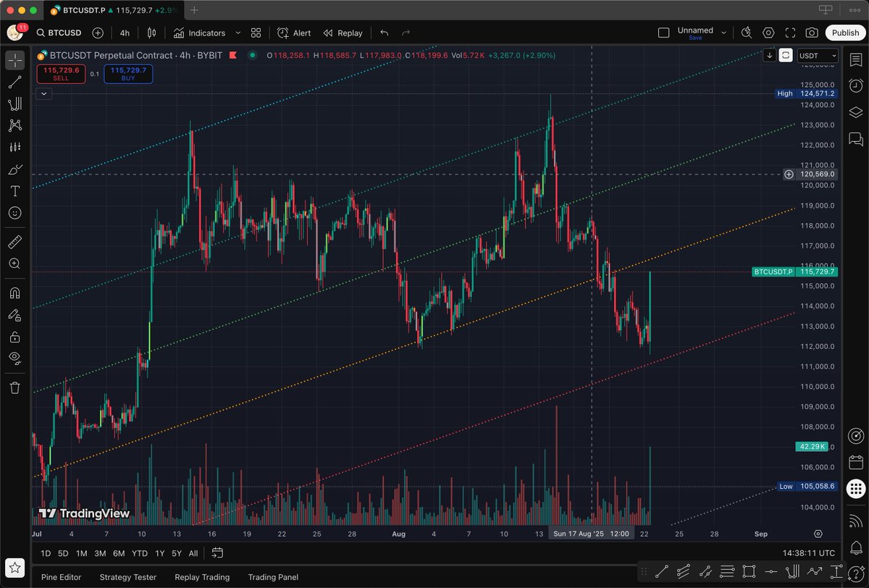
Task: Toggle lock all drawings
Action: 14,337
